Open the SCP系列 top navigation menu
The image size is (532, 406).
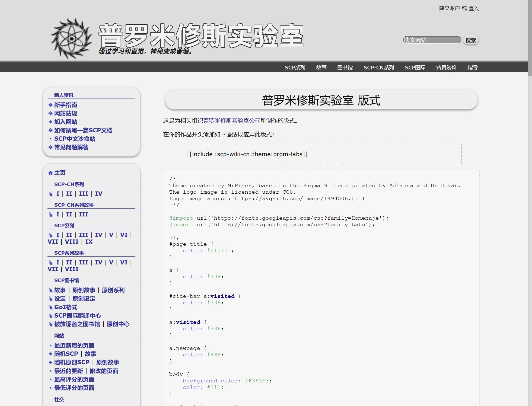(x=295, y=68)
